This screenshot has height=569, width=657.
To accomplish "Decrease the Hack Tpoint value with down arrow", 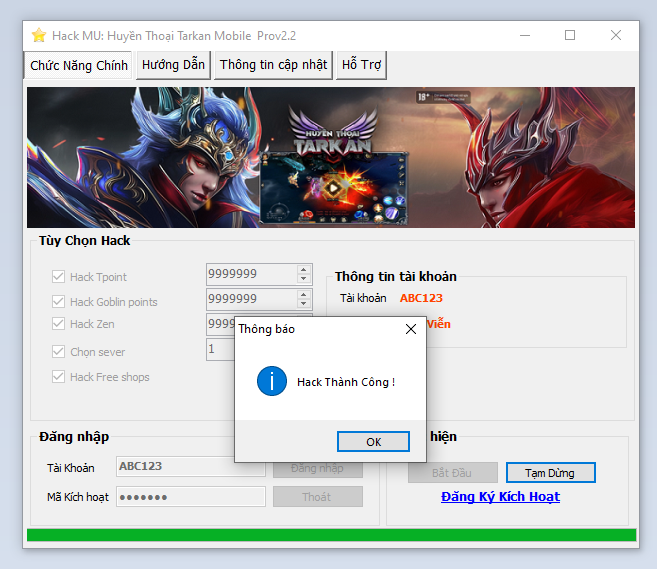I will 304,279.
